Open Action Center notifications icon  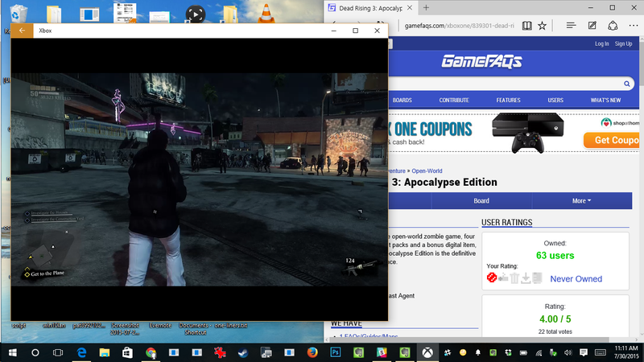coord(583,352)
